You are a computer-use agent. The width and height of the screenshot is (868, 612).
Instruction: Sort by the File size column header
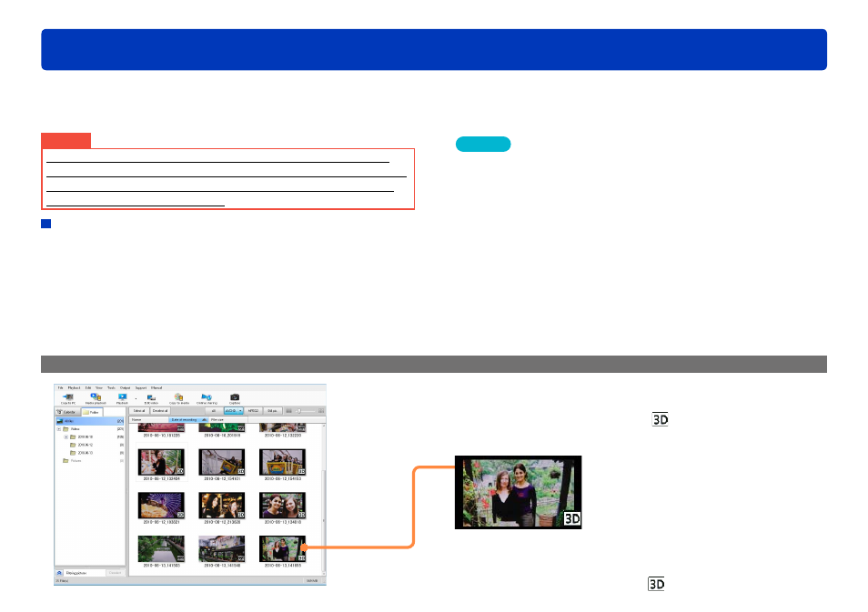pos(227,420)
